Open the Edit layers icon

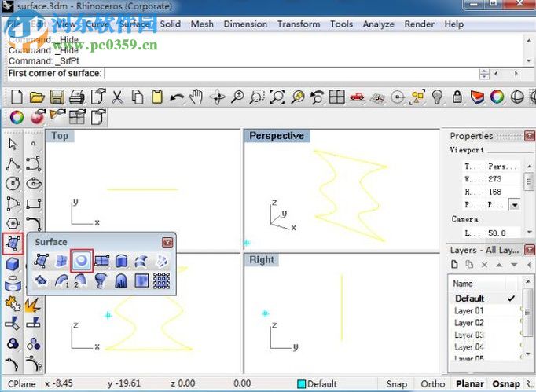(x=477, y=97)
